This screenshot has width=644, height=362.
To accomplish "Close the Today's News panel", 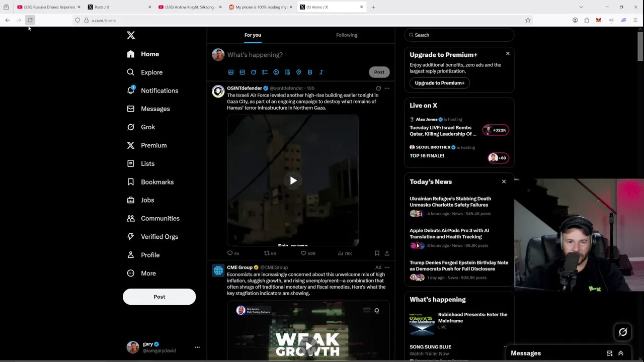I will 504,182.
